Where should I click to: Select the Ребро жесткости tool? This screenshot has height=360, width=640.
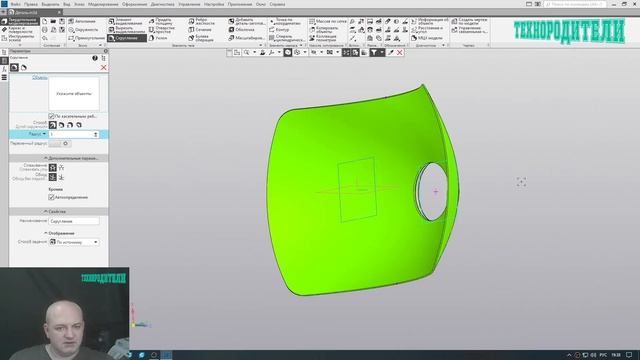tap(202, 21)
